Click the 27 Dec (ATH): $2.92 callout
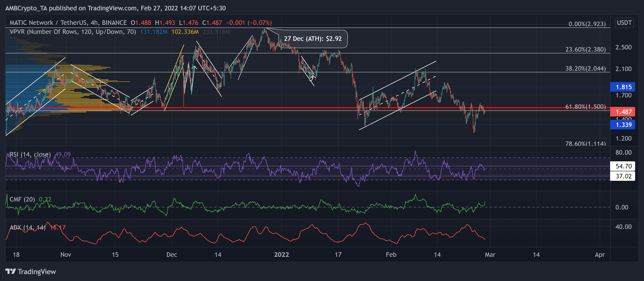 [x=313, y=39]
